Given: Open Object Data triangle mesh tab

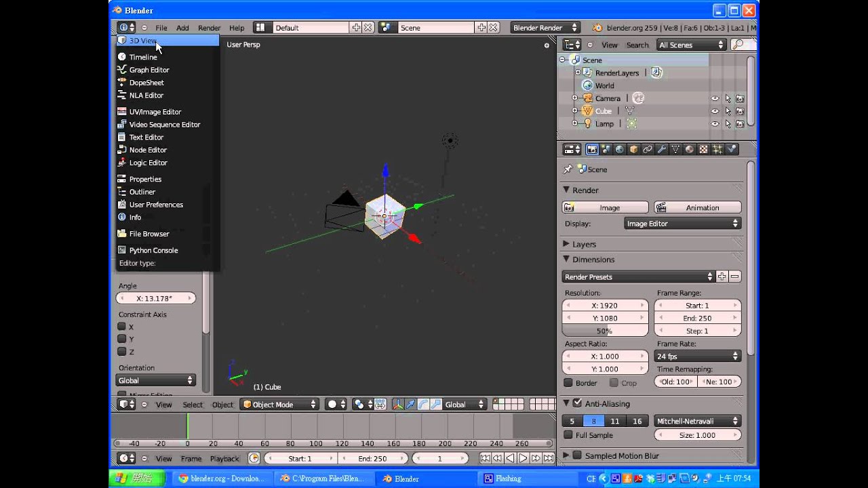Looking at the screenshot, I should (675, 149).
